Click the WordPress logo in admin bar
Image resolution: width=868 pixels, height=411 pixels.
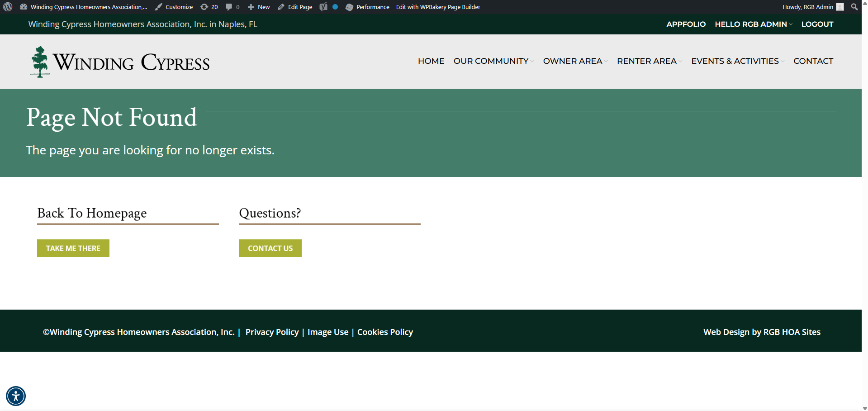click(8, 7)
